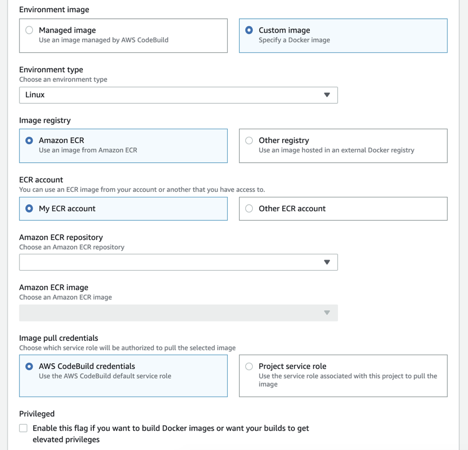This screenshot has width=468, height=450.
Task: Click 'Use an image managed by AWS CodeBuild' text
Action: pos(104,40)
